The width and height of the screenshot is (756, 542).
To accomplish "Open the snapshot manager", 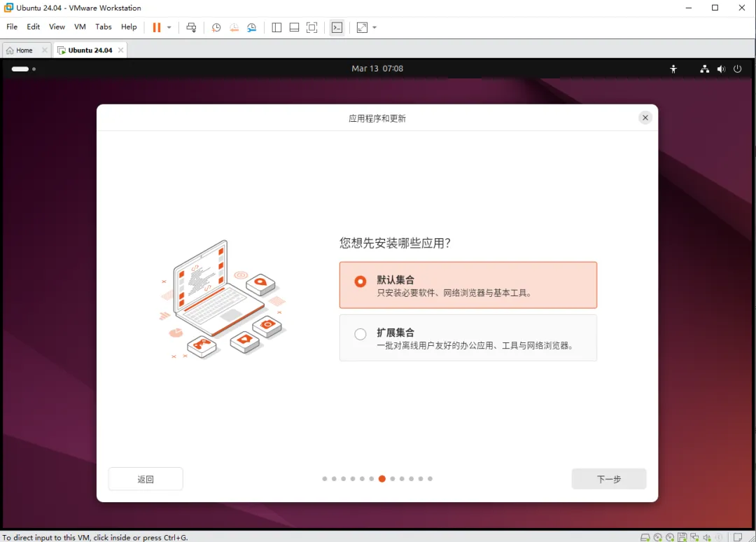I will (x=252, y=27).
